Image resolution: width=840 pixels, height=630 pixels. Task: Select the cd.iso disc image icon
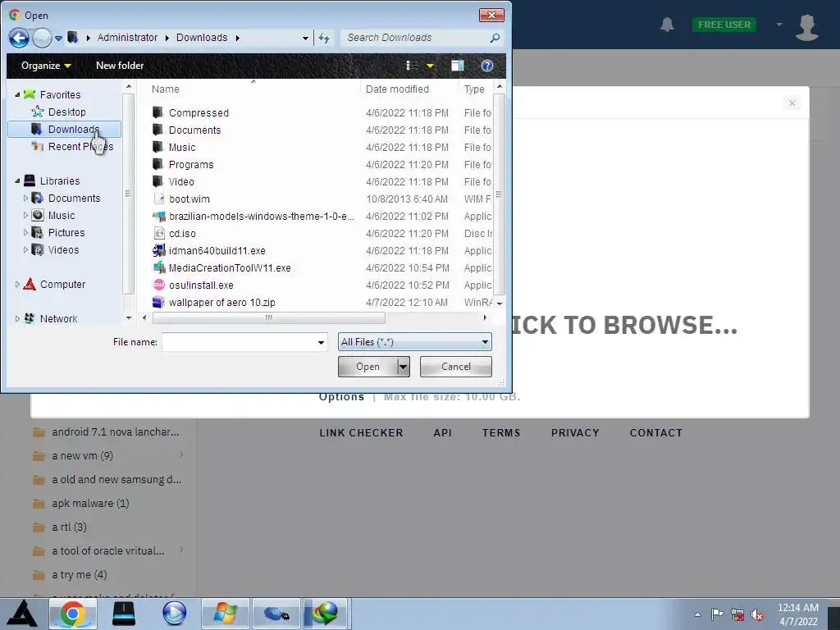[158, 233]
